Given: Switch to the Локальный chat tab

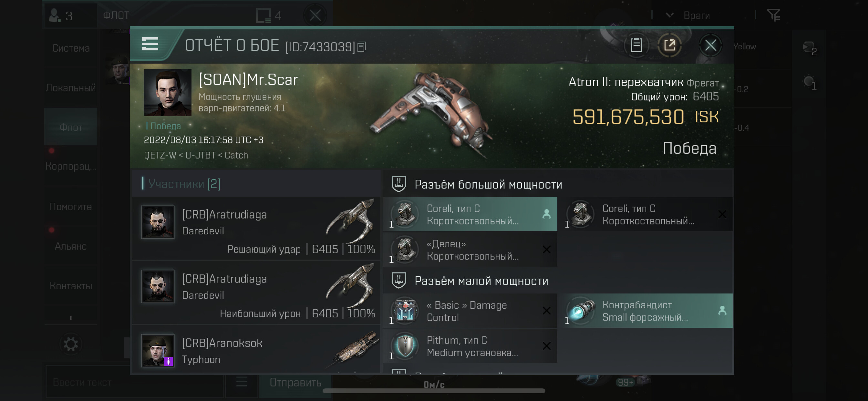Looking at the screenshot, I should coord(71,87).
